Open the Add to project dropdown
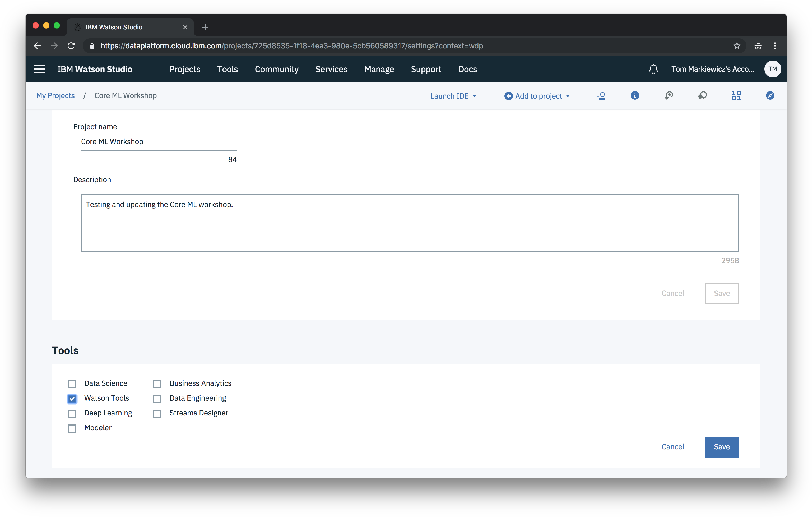Image resolution: width=812 pixels, height=517 pixels. (537, 96)
